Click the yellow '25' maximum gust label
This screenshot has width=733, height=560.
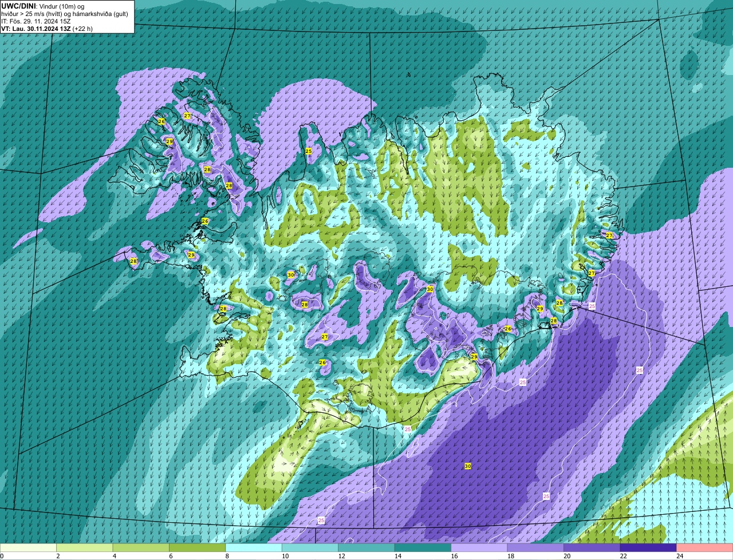tap(309, 151)
